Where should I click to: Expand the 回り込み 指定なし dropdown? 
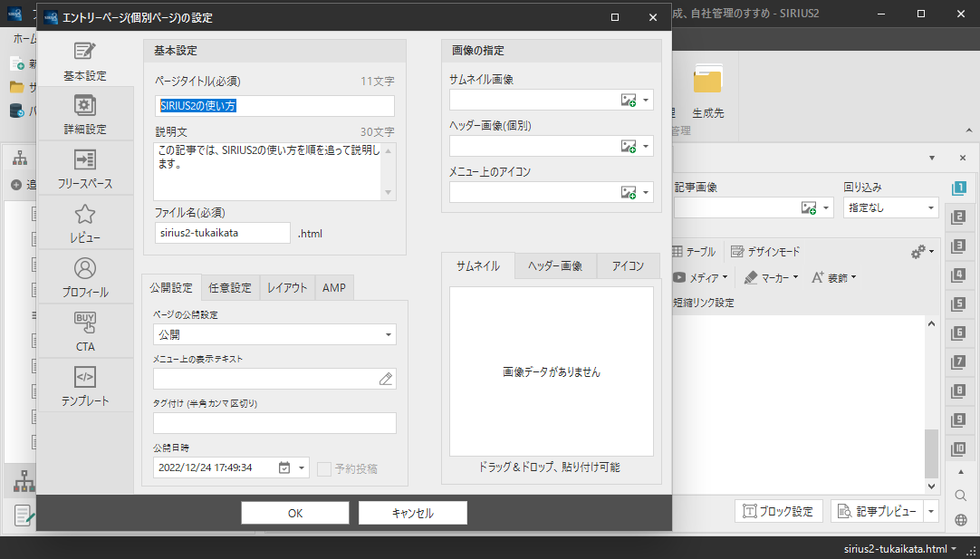click(x=930, y=208)
